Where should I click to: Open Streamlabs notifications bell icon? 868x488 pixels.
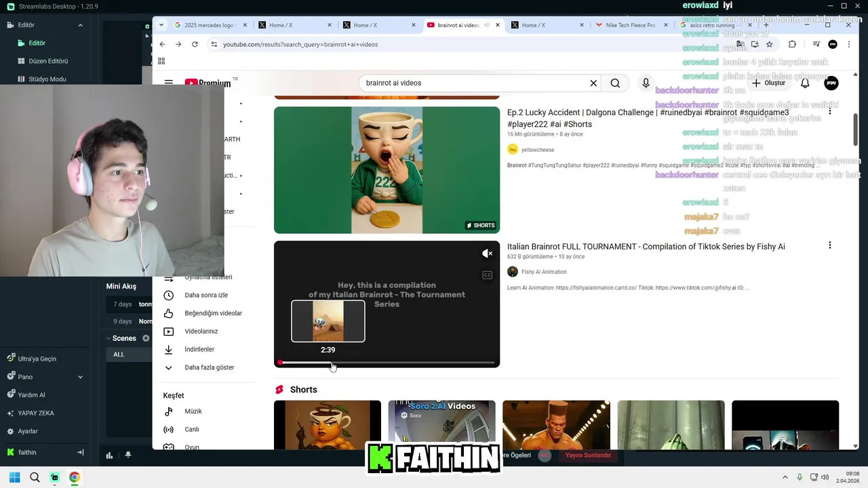click(x=128, y=455)
